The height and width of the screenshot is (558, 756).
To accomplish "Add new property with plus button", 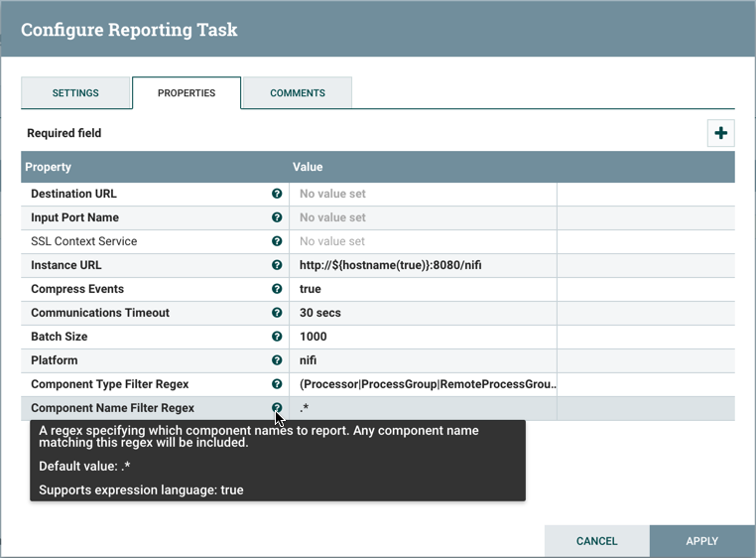I will coord(720,133).
